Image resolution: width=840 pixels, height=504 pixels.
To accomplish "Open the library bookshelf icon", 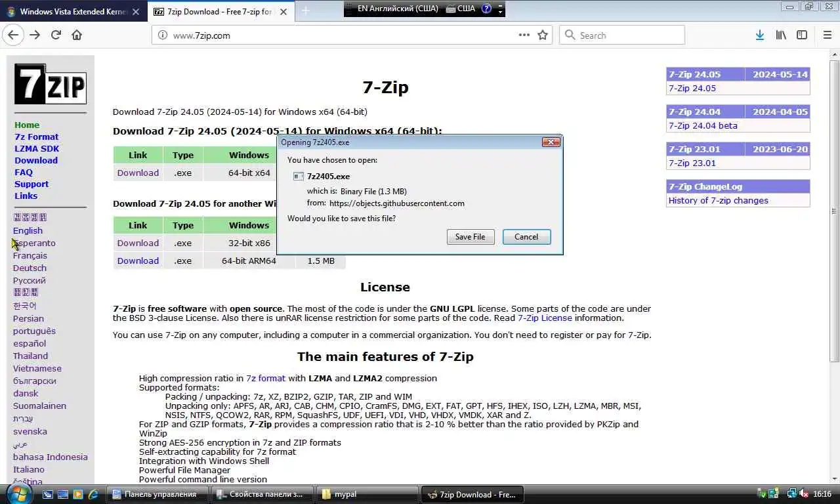I will tap(781, 35).
